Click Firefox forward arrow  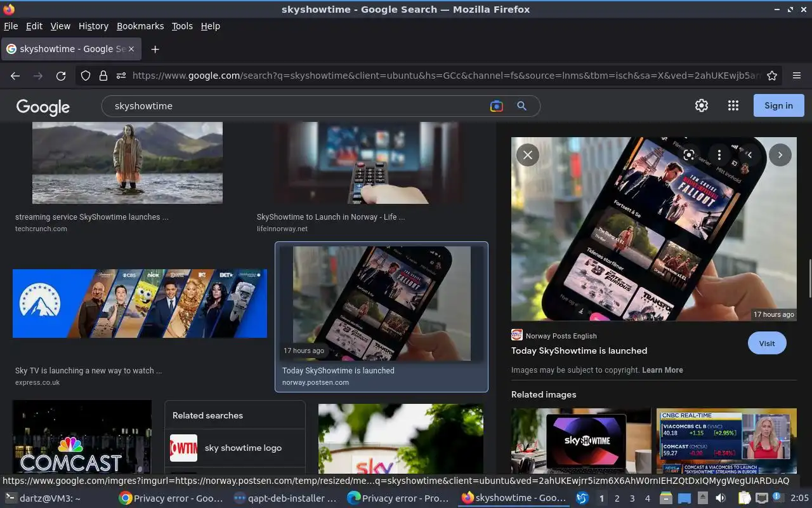coord(38,76)
